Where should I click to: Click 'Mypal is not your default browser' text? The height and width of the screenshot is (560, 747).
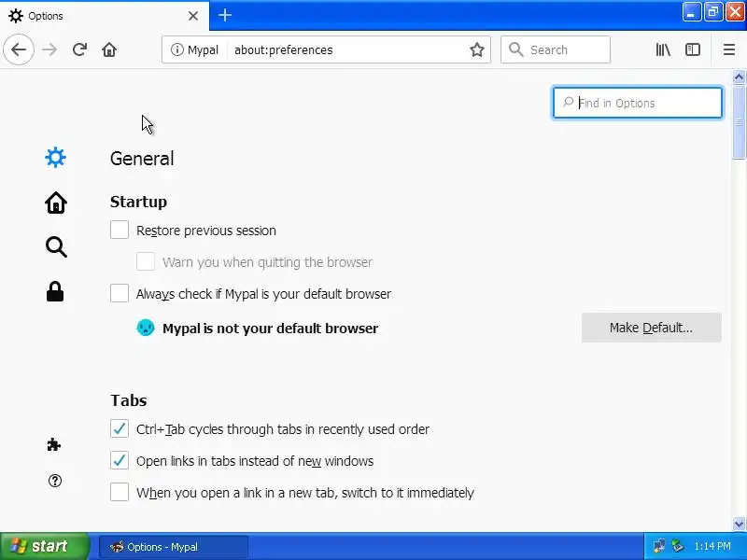coord(270,329)
